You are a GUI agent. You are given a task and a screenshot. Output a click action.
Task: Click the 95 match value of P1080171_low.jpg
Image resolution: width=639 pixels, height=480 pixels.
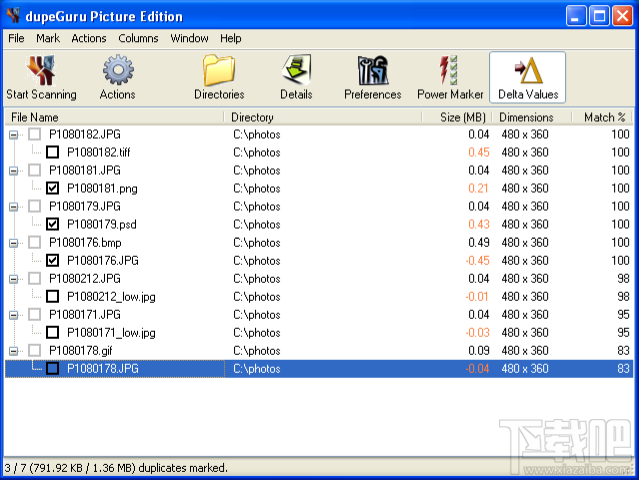click(x=623, y=332)
